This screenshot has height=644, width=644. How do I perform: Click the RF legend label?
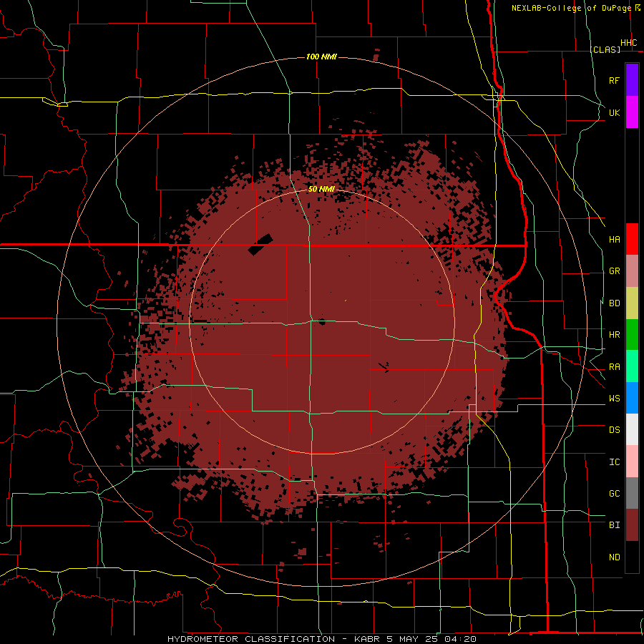614,80
